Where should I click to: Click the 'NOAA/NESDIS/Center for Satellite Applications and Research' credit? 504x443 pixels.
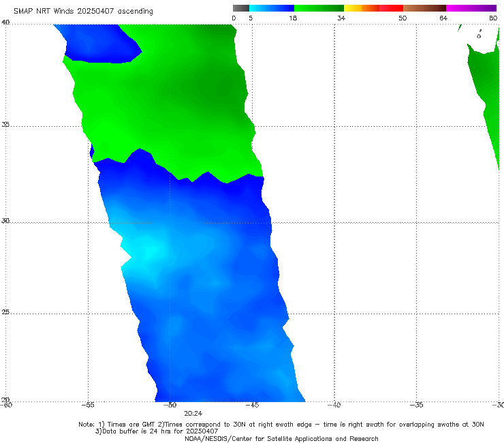[281, 438]
